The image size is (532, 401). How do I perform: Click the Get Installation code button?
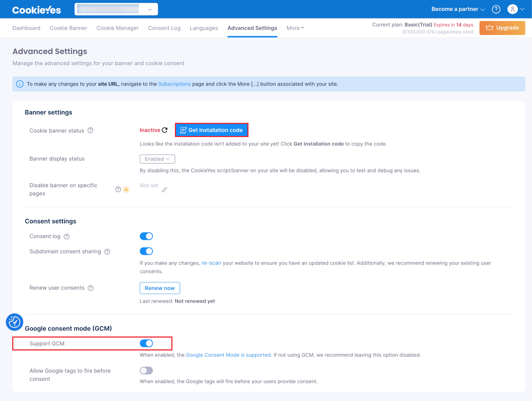pyautogui.click(x=211, y=130)
